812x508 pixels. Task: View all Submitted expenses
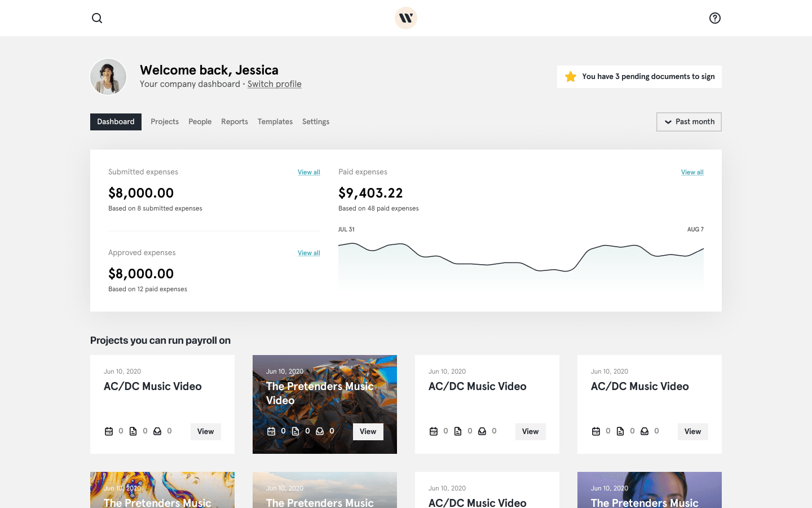pyautogui.click(x=309, y=172)
